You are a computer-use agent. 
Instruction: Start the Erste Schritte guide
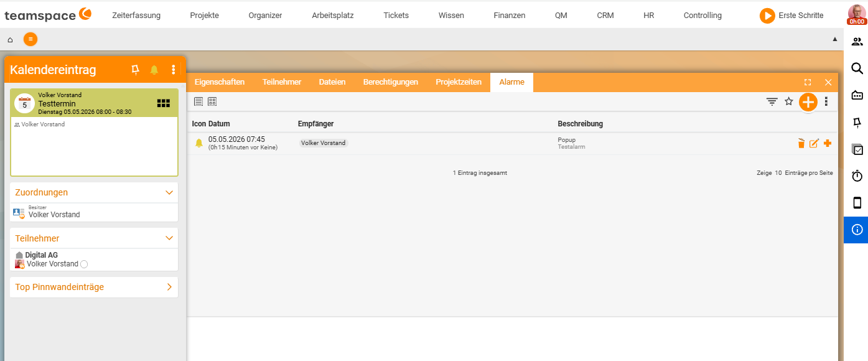point(791,16)
